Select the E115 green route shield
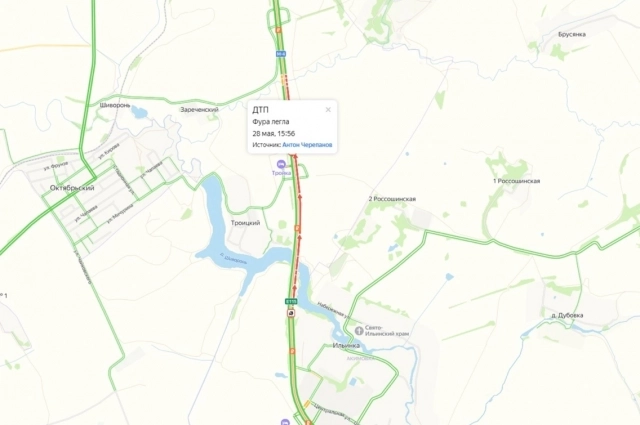The width and height of the screenshot is (640, 425). click(x=291, y=301)
